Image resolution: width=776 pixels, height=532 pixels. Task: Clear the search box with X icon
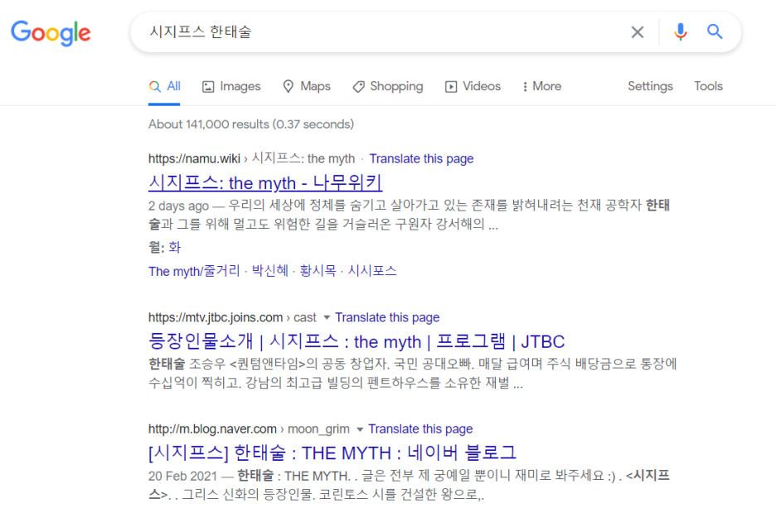tap(638, 32)
